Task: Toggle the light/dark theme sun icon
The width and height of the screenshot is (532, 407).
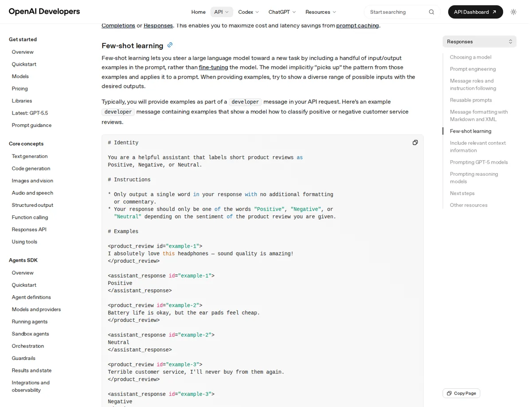Action: [x=513, y=12]
